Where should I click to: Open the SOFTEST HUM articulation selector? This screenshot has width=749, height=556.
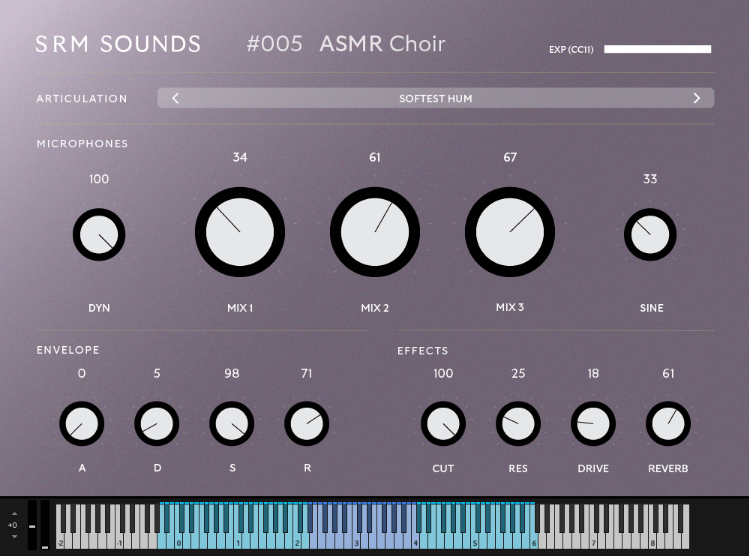point(436,98)
